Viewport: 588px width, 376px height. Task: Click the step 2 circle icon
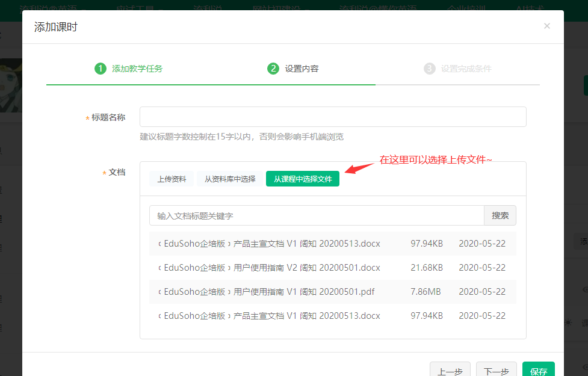273,69
